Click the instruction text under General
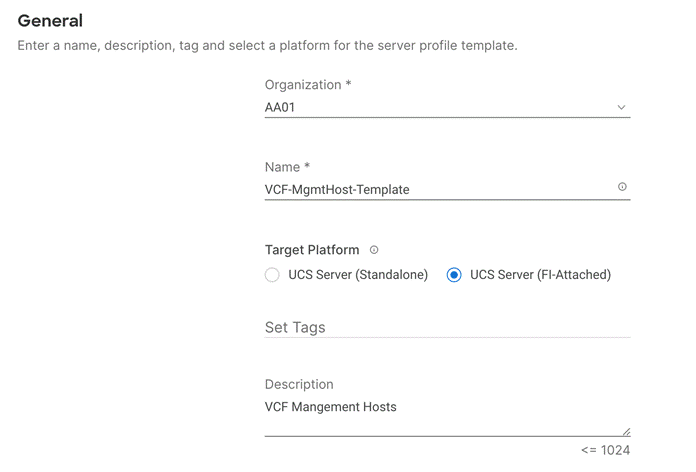The height and width of the screenshot is (472, 696). click(x=267, y=46)
